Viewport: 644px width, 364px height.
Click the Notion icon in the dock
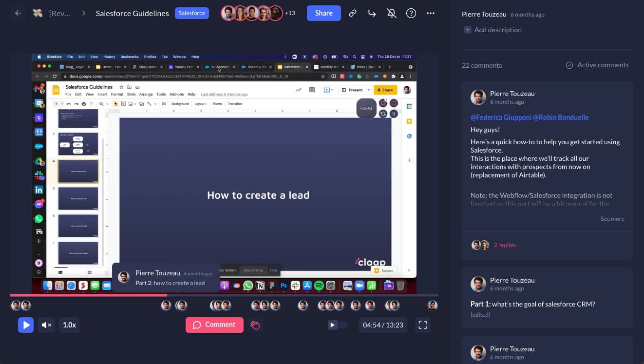point(260,286)
